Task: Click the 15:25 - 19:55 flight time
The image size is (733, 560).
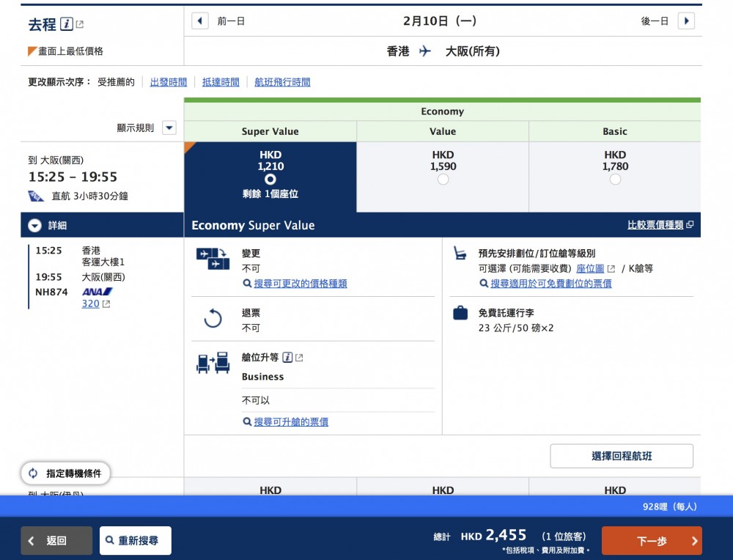Action: coord(73,177)
